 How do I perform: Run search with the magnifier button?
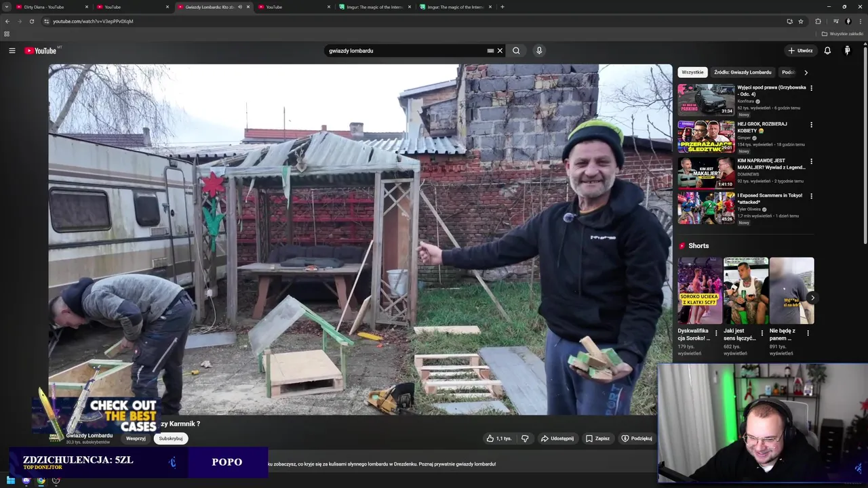point(516,51)
